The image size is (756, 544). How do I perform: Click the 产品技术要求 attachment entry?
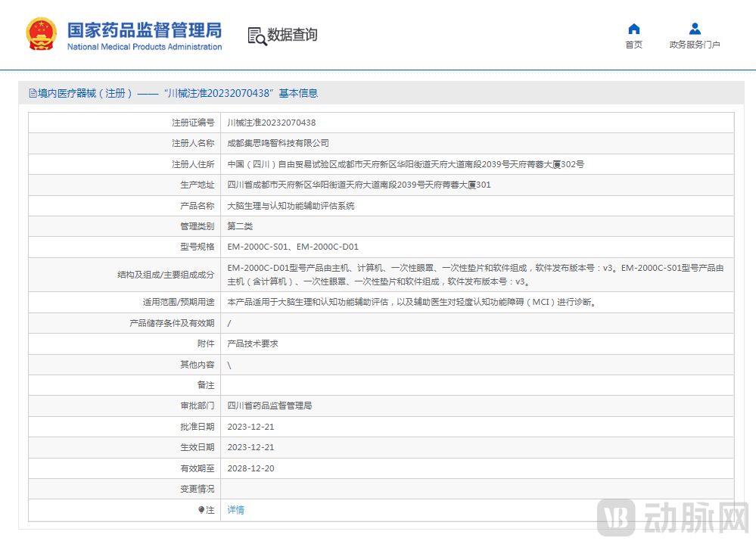pos(254,343)
